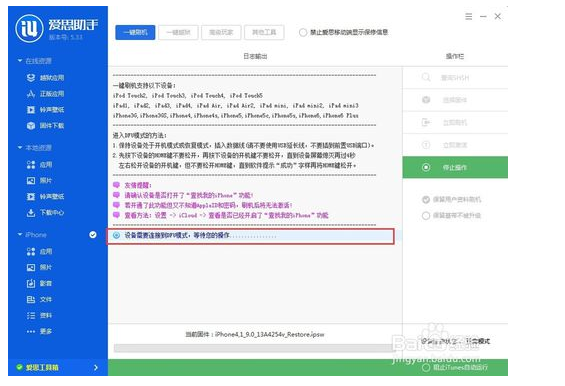
Task: Click the 友情提醒 speech bubble icon
Action: tap(116, 185)
